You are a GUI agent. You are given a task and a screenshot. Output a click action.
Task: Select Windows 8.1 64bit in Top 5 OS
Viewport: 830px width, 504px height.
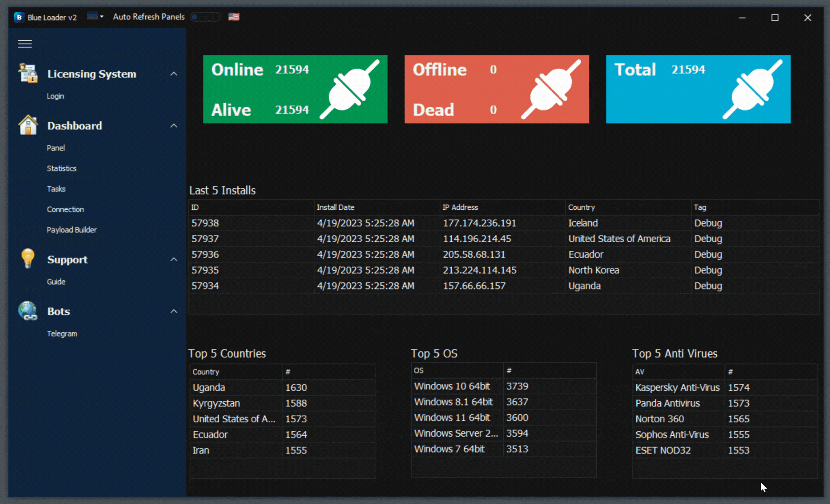pos(504,402)
